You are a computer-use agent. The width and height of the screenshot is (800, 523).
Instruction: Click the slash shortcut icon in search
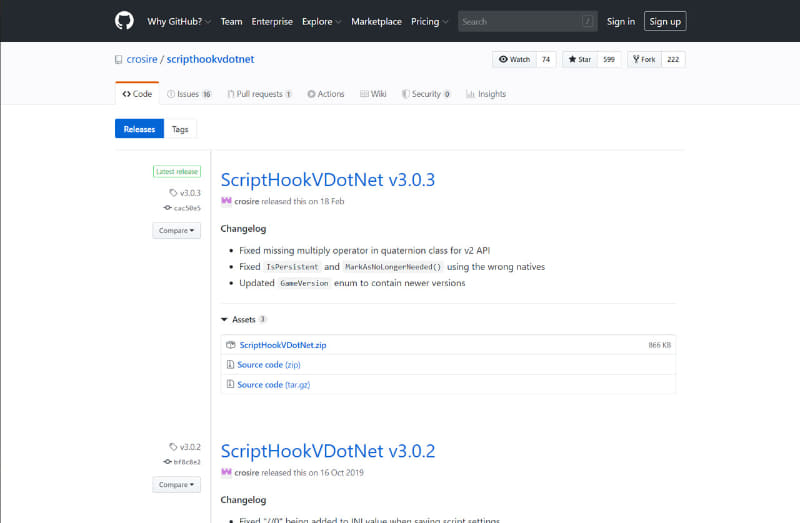tap(587, 21)
